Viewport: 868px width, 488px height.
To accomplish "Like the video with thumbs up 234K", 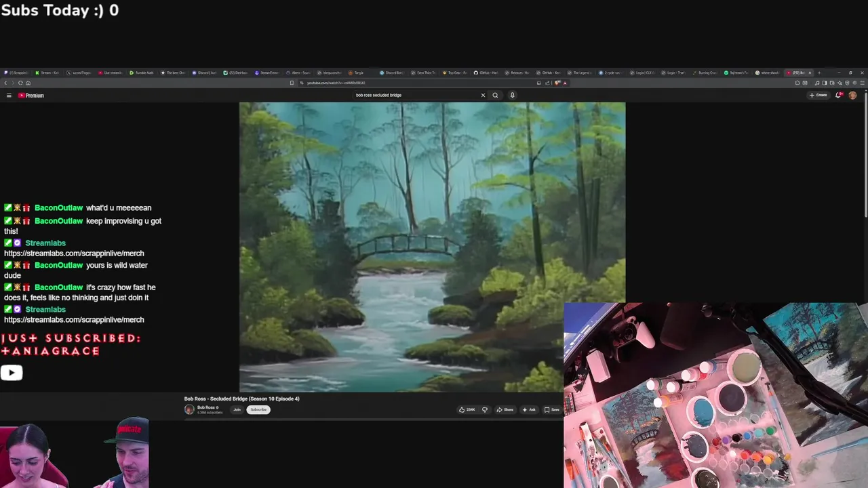I will click(467, 409).
